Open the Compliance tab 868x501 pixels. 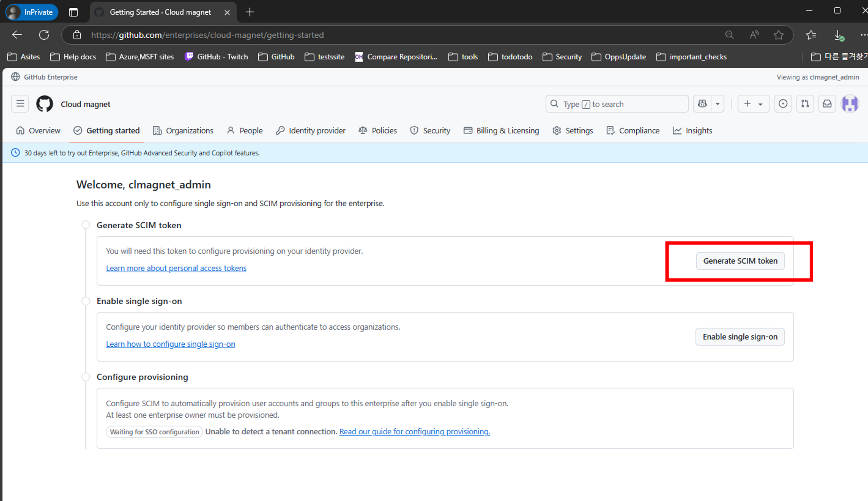click(x=633, y=130)
